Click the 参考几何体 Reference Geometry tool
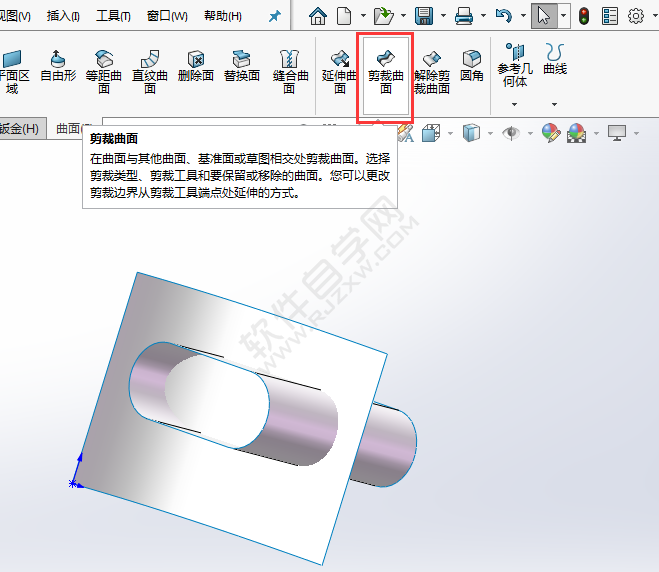The width and height of the screenshot is (659, 572). coord(515,66)
